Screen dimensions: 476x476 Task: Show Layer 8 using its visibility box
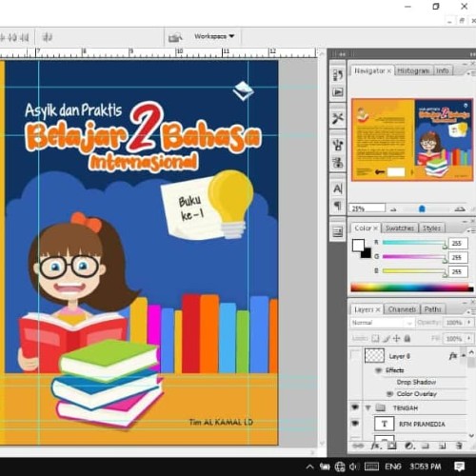click(x=355, y=355)
